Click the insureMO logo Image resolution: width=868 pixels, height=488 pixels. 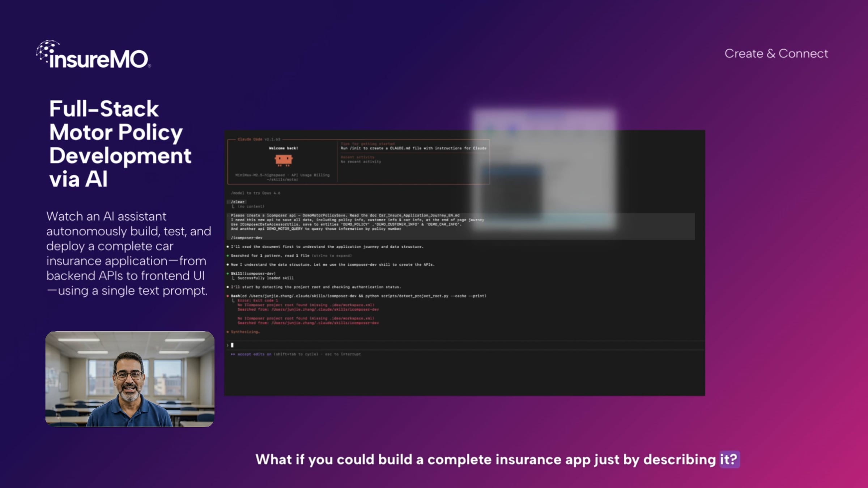(94, 54)
